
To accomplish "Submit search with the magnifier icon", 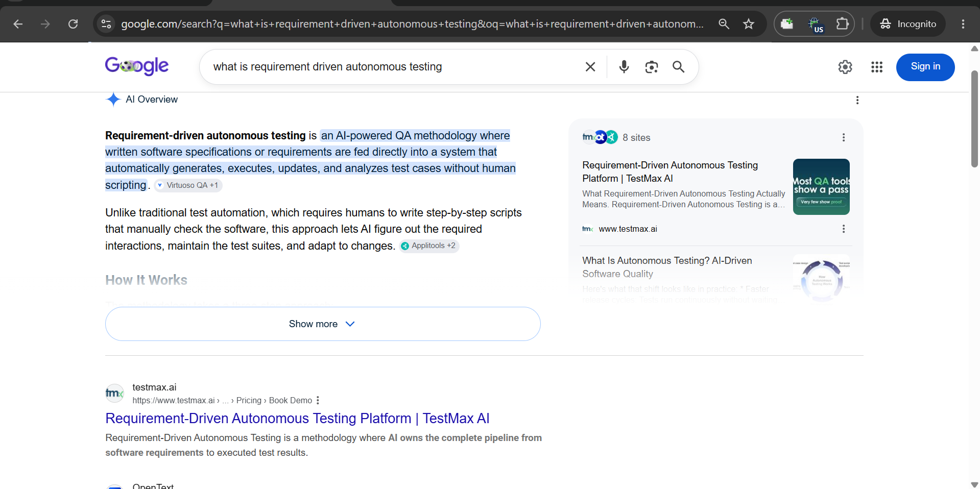I will tap(678, 67).
